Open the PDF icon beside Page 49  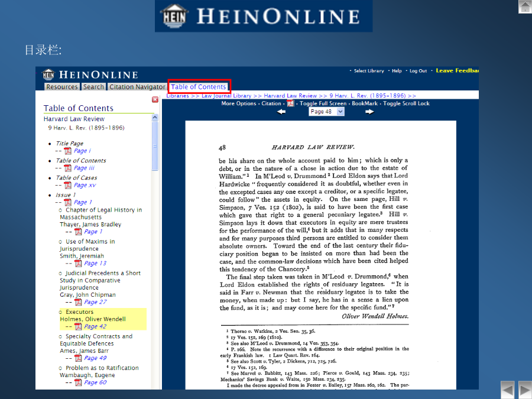pos(79,358)
